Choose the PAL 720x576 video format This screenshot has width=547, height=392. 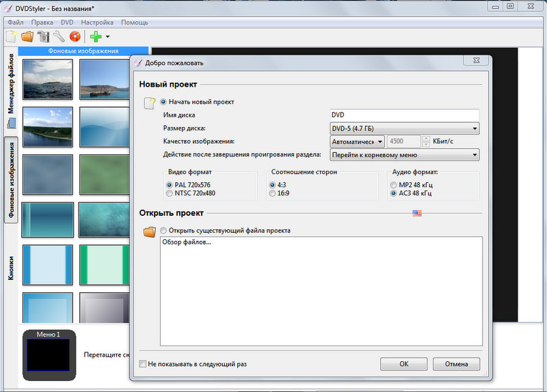pos(169,185)
